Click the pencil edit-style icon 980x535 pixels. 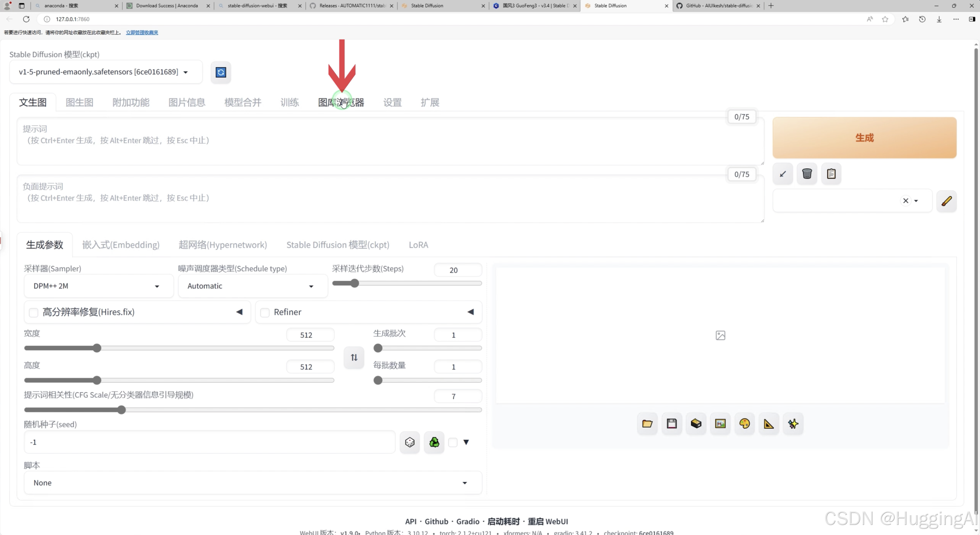point(946,201)
